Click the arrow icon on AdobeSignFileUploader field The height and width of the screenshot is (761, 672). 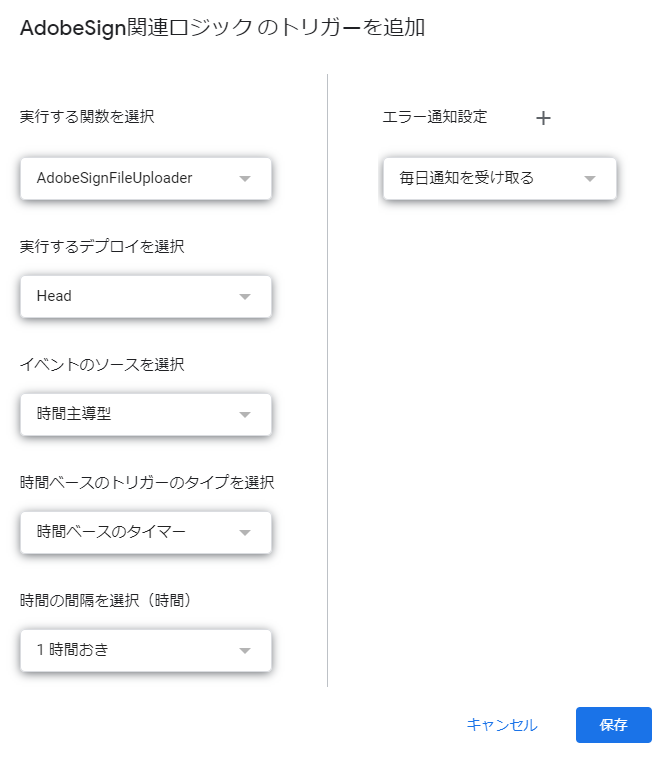(245, 179)
